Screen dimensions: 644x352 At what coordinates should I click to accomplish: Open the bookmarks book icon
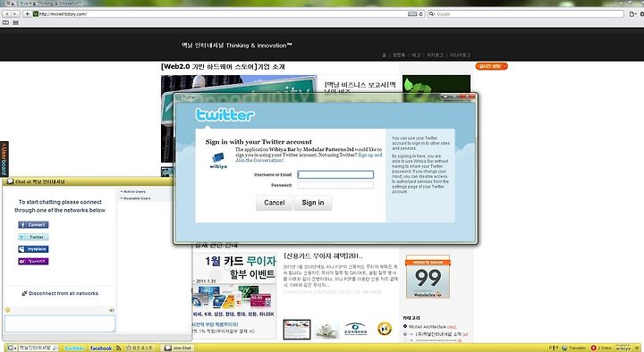5,23
